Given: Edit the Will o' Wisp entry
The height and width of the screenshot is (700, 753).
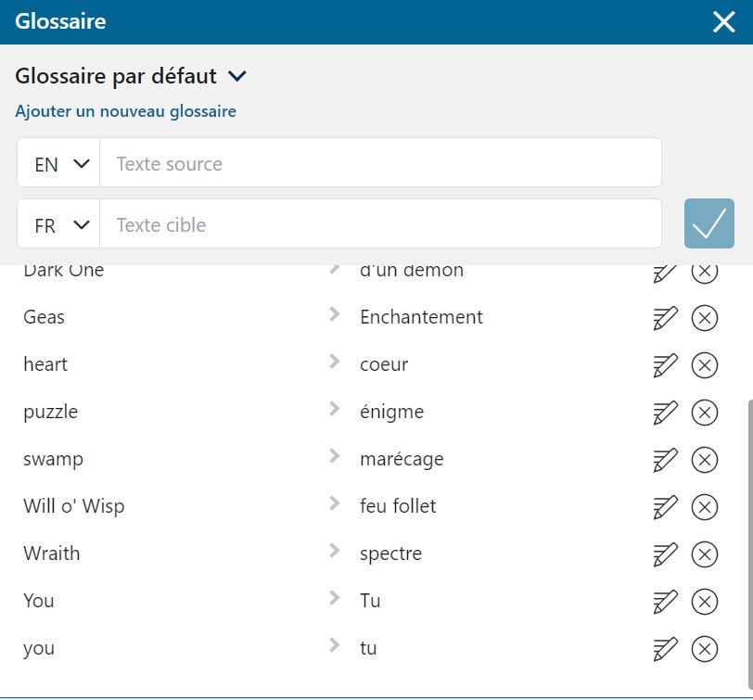Looking at the screenshot, I should 665,507.
